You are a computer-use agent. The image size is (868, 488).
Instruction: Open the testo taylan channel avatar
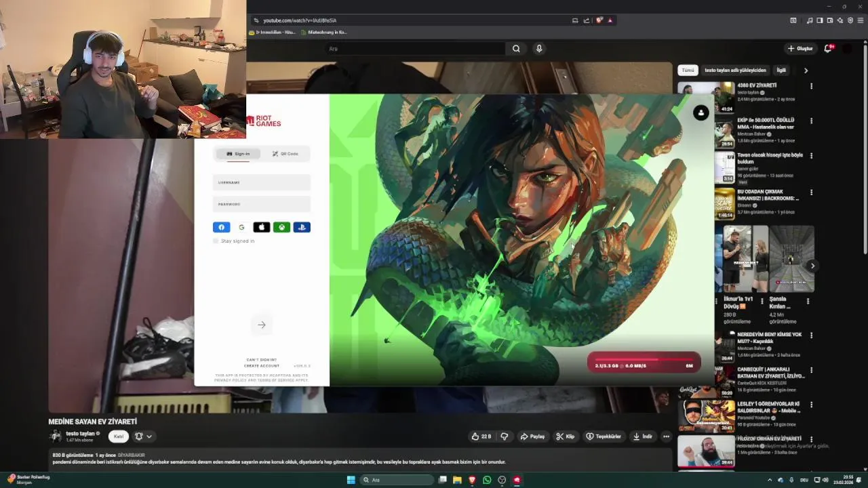56,436
